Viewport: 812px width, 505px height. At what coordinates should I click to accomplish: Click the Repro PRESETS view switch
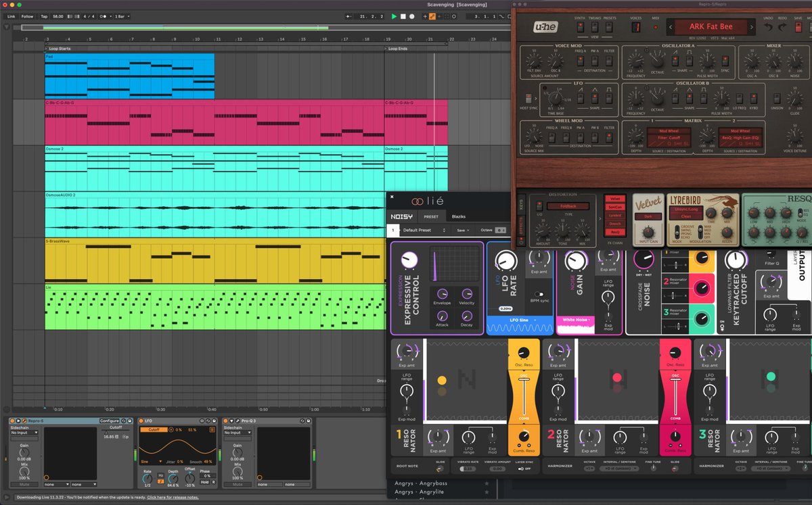click(x=609, y=27)
